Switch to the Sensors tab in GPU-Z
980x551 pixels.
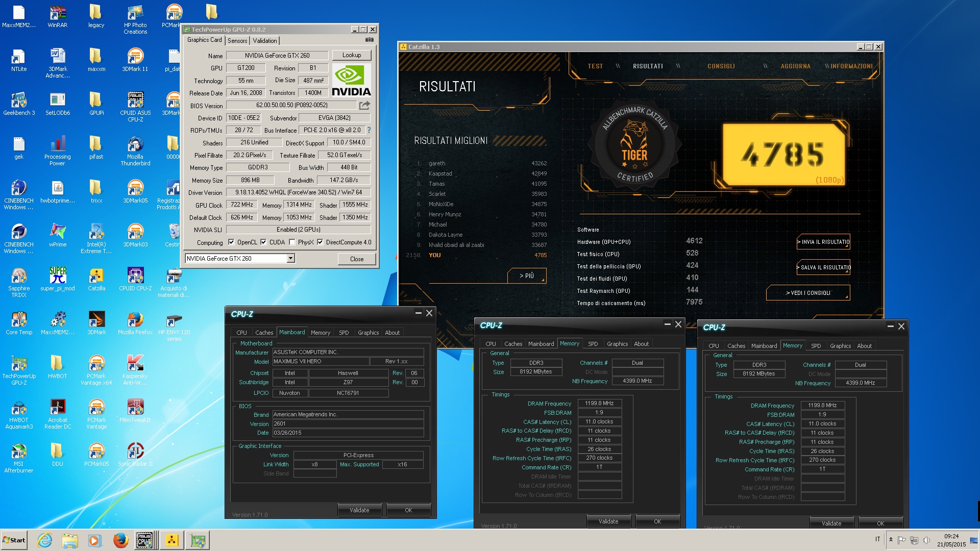tap(237, 41)
